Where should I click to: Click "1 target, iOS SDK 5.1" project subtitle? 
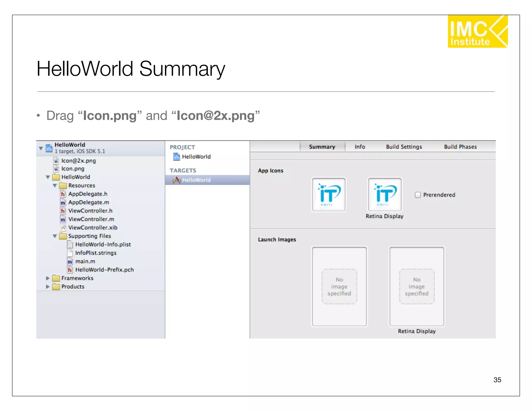[80, 151]
